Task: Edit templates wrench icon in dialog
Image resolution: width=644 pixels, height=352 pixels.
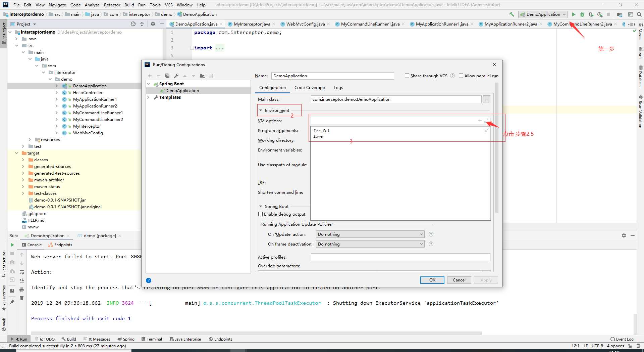Action: [176, 76]
